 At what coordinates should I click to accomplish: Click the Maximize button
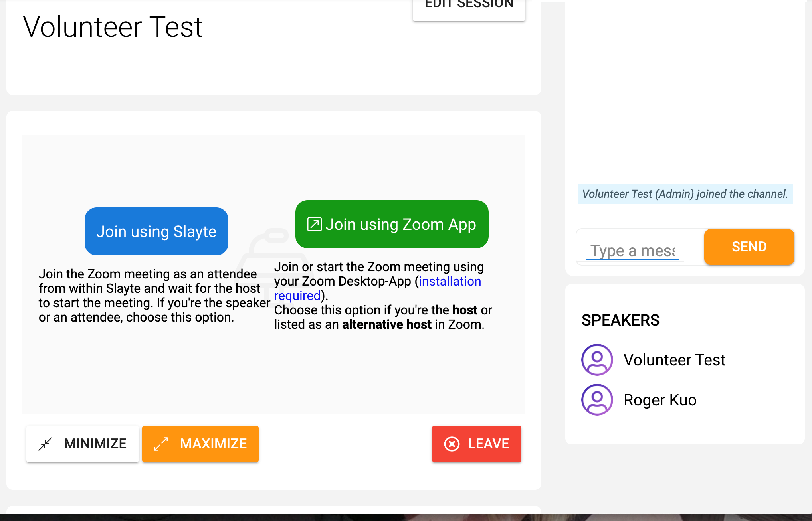(x=200, y=444)
